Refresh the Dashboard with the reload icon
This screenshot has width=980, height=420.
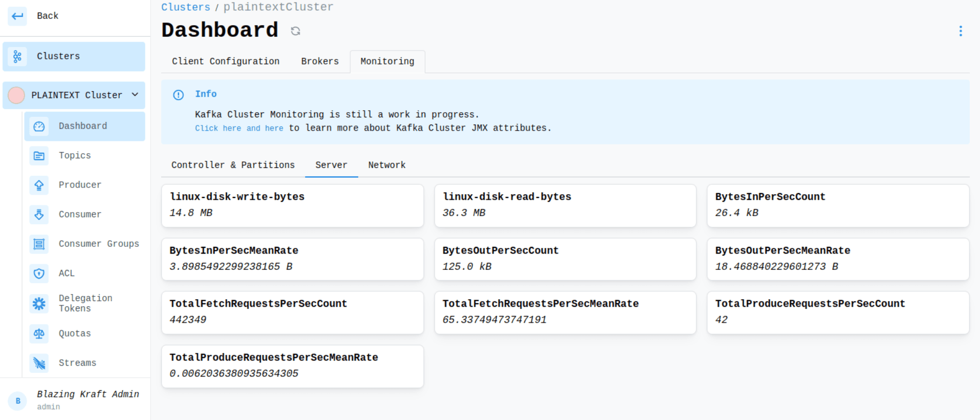coord(295,31)
